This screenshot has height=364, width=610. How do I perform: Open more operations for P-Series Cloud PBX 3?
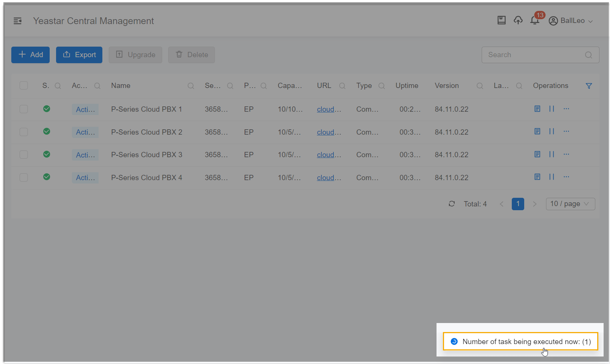tap(566, 154)
